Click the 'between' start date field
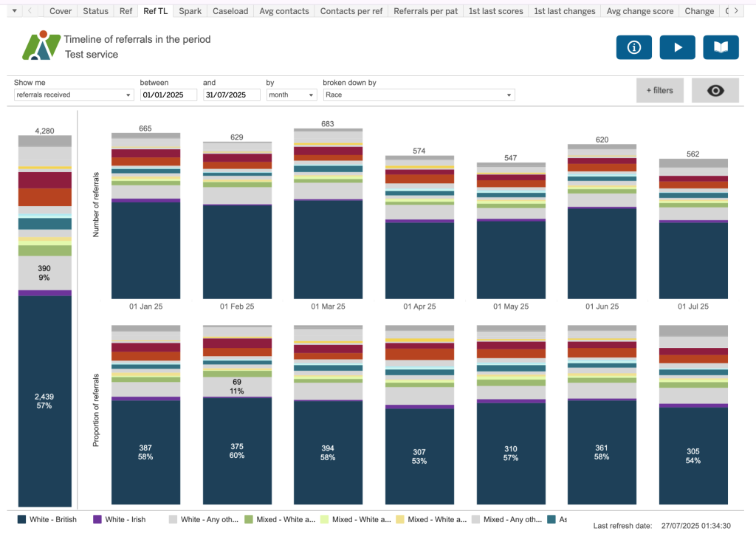Viewport: 756px width, 534px height. (x=168, y=95)
